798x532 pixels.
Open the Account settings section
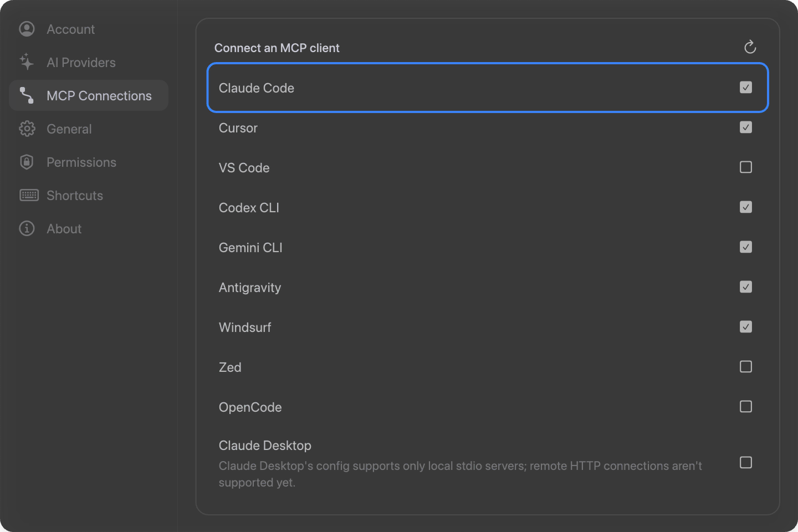[89, 29]
